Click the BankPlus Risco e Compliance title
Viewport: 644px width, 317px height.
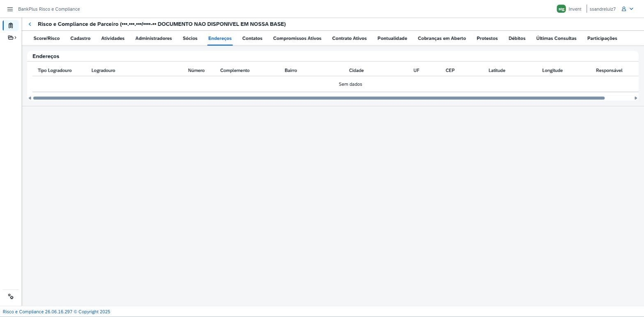[x=49, y=9]
